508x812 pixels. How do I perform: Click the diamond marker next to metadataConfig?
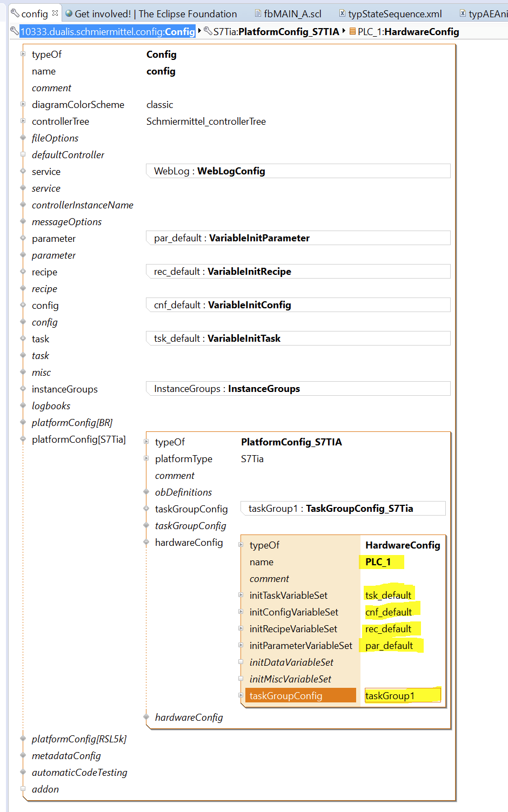point(23,755)
